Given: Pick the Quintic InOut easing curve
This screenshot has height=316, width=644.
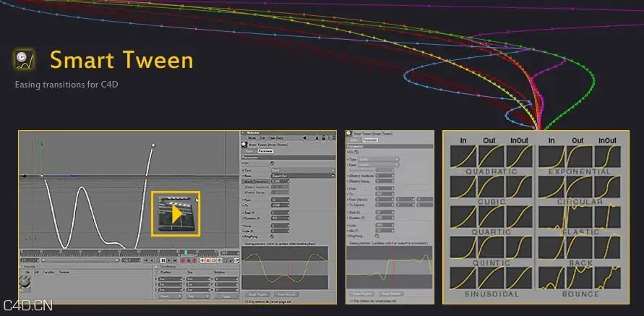Looking at the screenshot, I should point(519,247).
